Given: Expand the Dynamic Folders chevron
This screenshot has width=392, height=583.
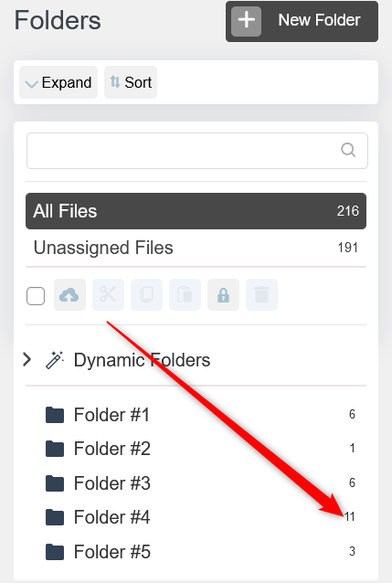Looking at the screenshot, I should (26, 359).
